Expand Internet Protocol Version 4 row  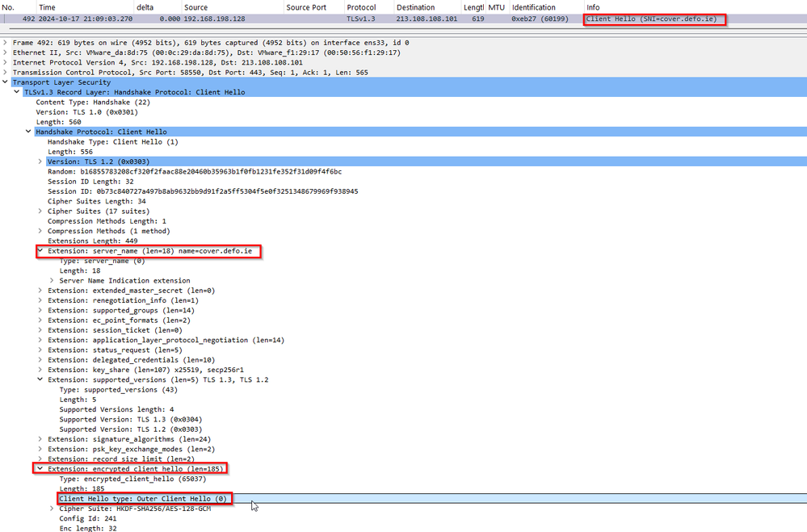click(x=5, y=62)
